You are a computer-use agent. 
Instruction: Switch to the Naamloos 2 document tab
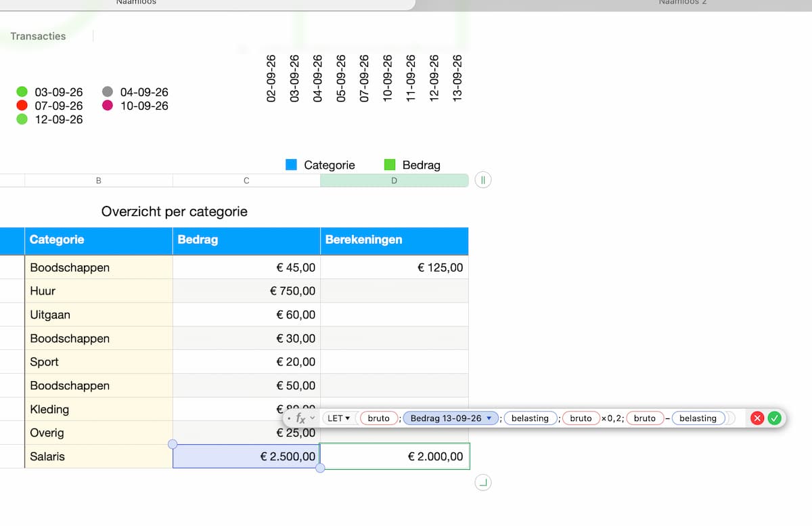coord(683,3)
